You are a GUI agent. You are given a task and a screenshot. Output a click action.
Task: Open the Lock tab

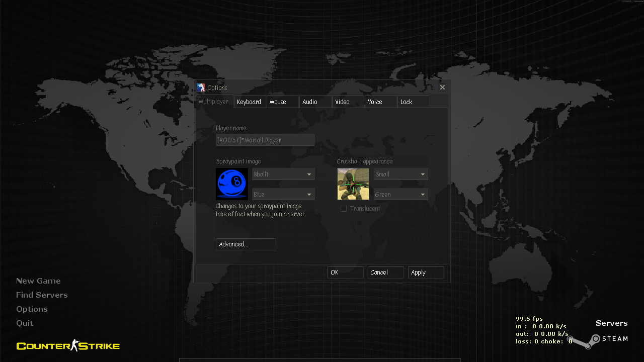click(x=406, y=102)
